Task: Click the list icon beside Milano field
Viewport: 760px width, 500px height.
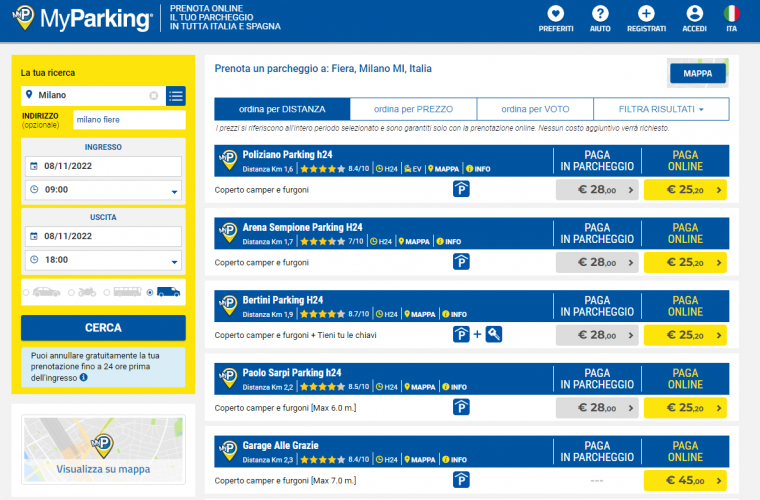Action: point(176,96)
